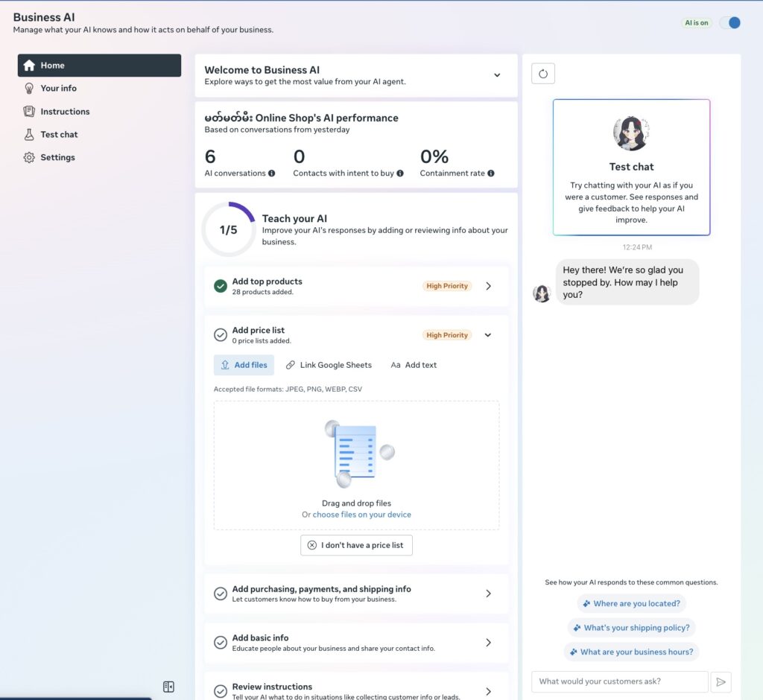Click the AI avatar in Test chat card

(x=631, y=133)
